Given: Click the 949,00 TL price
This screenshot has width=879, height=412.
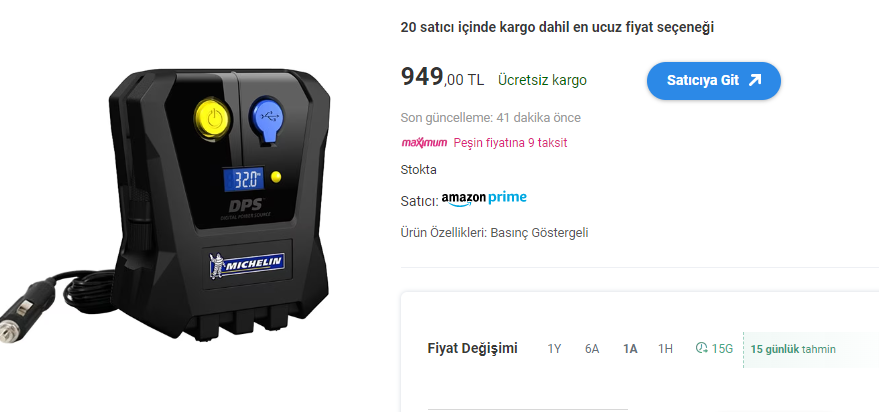Looking at the screenshot, I should coord(442,77).
